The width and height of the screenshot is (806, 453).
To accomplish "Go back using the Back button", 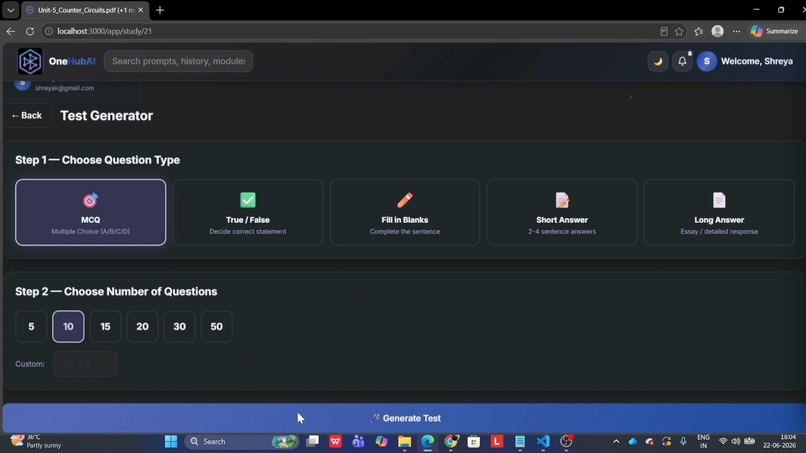I will click(x=27, y=116).
